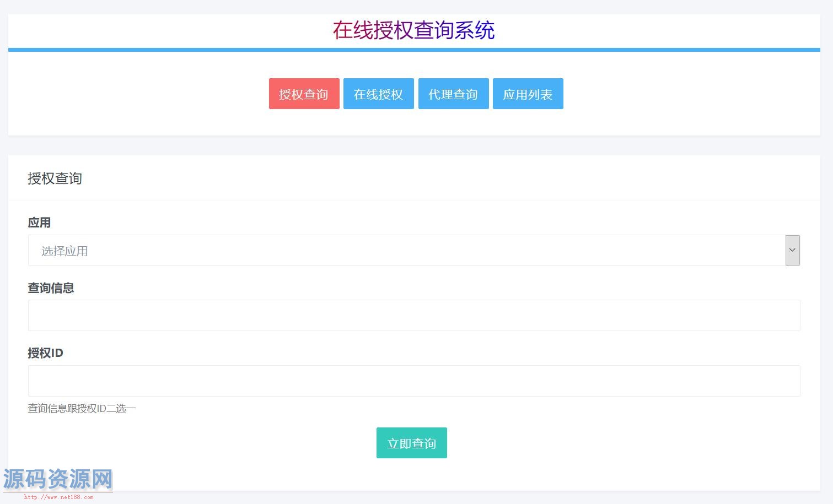Image resolution: width=833 pixels, height=504 pixels.
Task: Go to 应用列表 page
Action: point(528,94)
